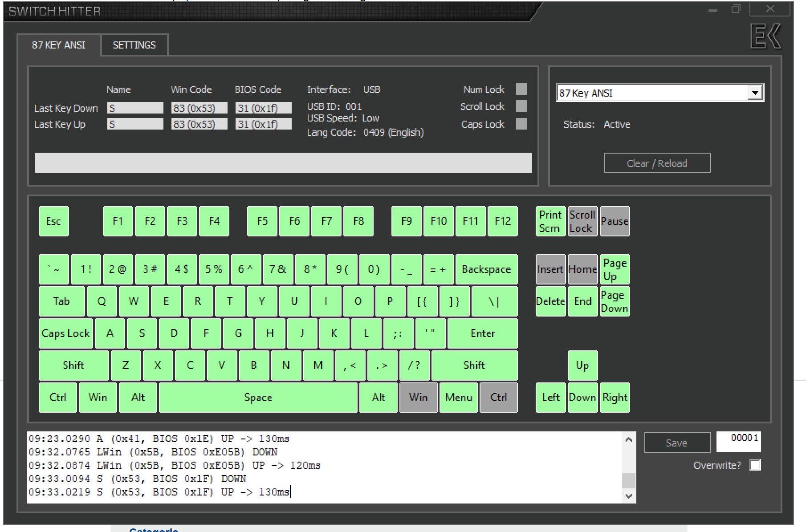
Task: Click the Up arrow key
Action: pyautogui.click(x=582, y=365)
